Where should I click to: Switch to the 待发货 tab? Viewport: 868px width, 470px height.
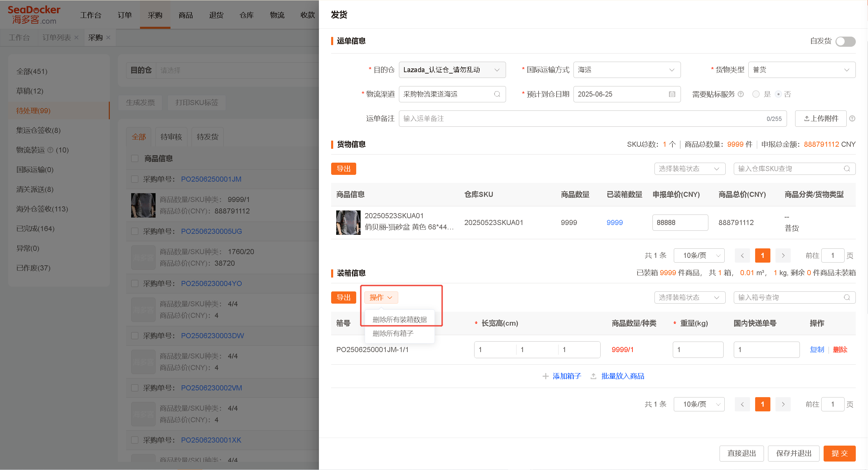(x=207, y=137)
